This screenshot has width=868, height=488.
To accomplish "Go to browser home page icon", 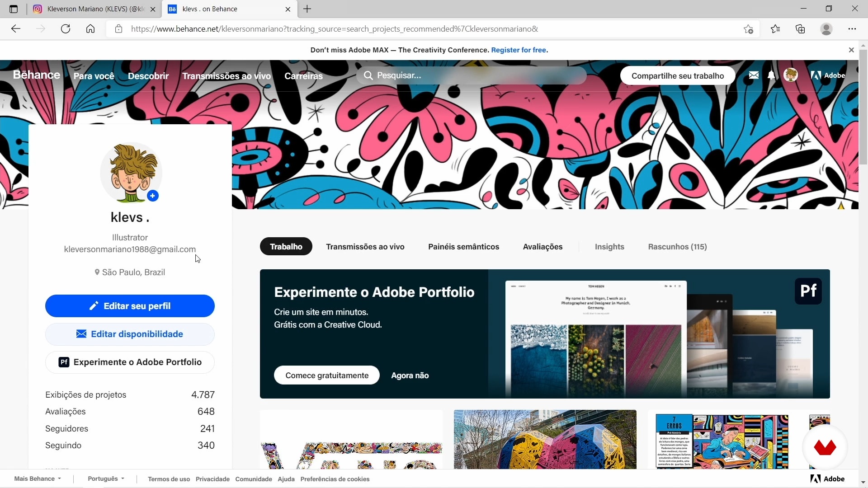I will pos(90,29).
